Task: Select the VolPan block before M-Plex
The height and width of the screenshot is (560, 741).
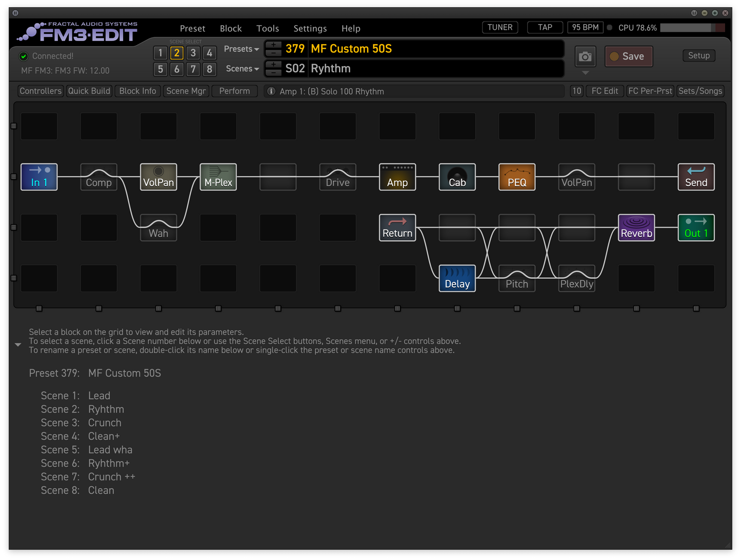Action: [x=158, y=177]
